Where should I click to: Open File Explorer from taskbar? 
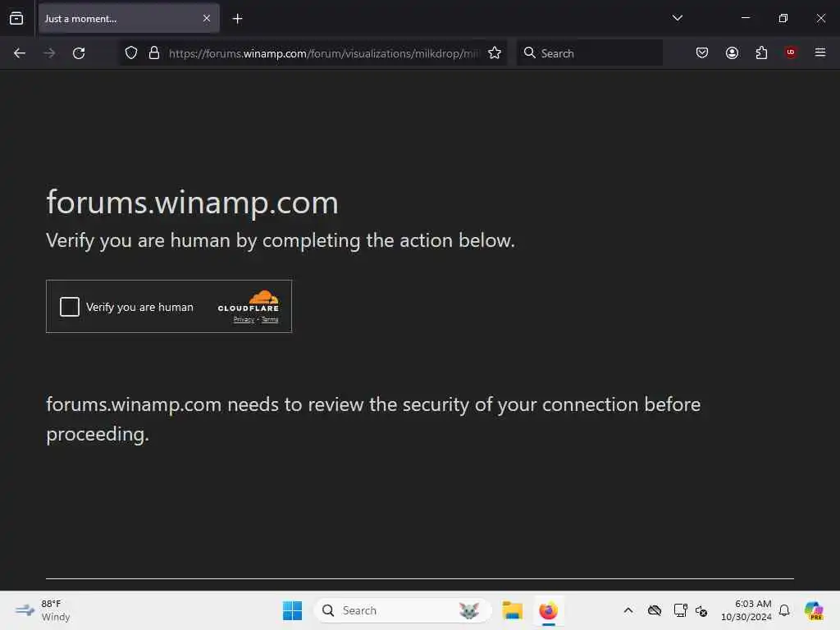click(x=513, y=610)
